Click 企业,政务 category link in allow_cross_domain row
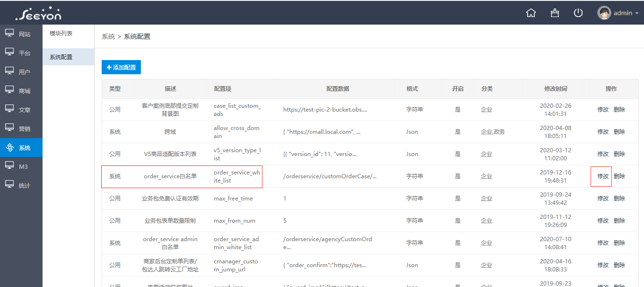Viewport: 644px width, 287px height. [x=493, y=131]
